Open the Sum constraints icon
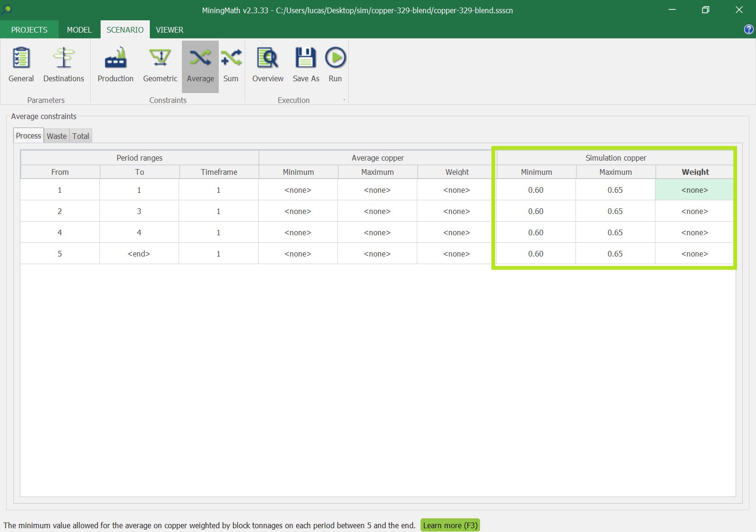The height and width of the screenshot is (532, 756). (231, 65)
